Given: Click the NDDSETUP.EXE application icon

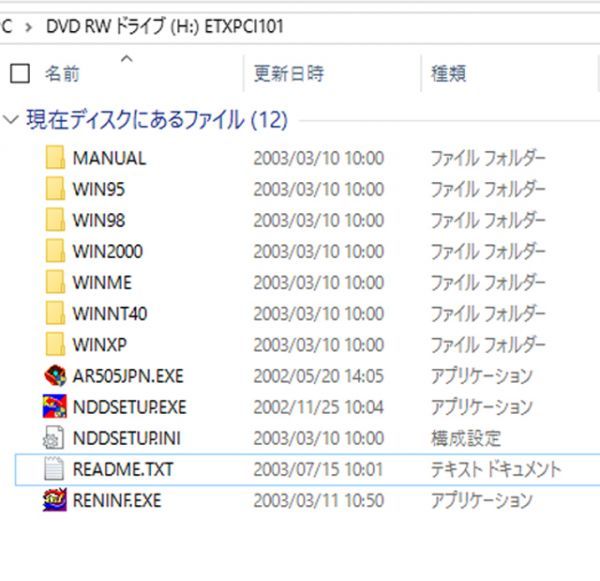Looking at the screenshot, I should 55,406.
